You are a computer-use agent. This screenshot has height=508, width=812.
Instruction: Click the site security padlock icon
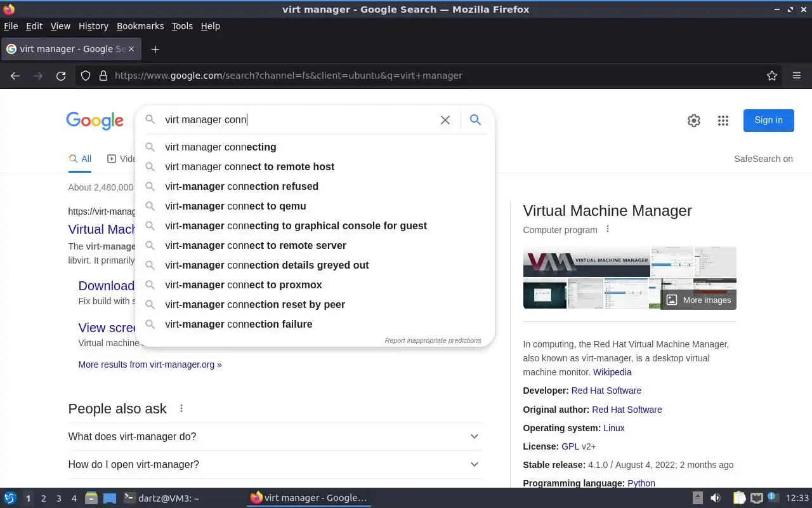tap(103, 76)
